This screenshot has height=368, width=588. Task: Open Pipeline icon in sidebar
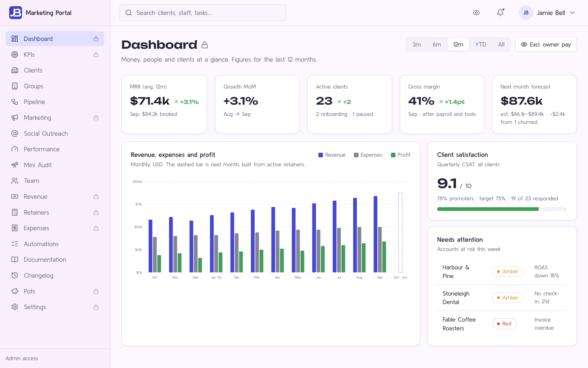[15, 102]
